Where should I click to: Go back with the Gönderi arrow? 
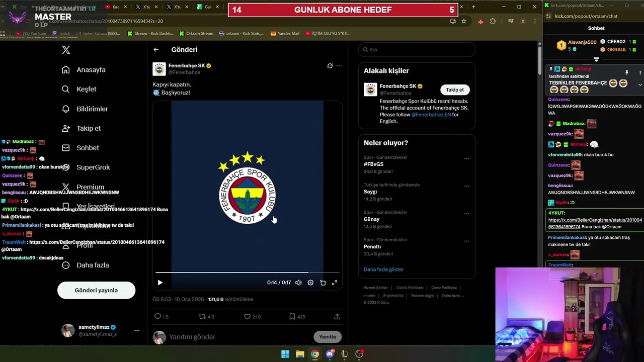point(156,50)
